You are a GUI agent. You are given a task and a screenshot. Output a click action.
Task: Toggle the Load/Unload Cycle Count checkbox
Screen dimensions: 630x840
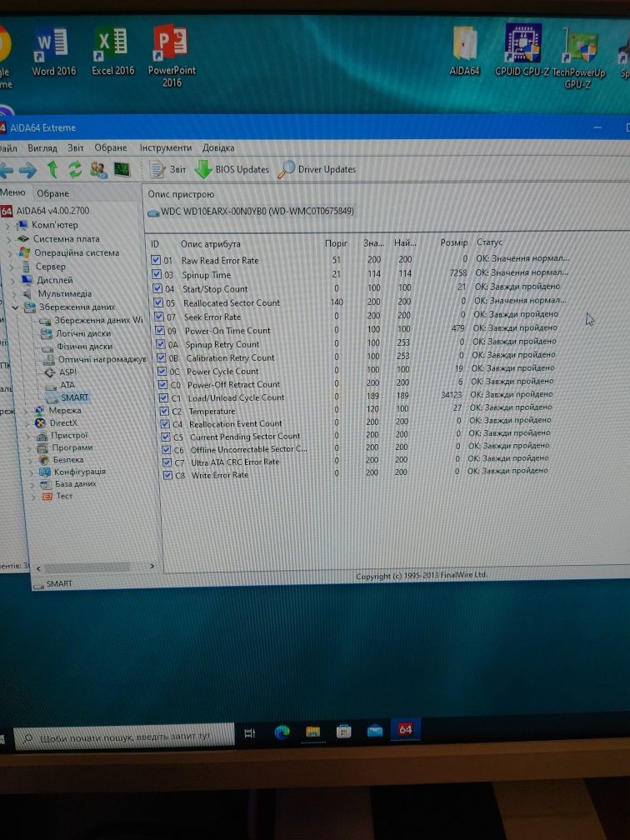click(x=164, y=398)
